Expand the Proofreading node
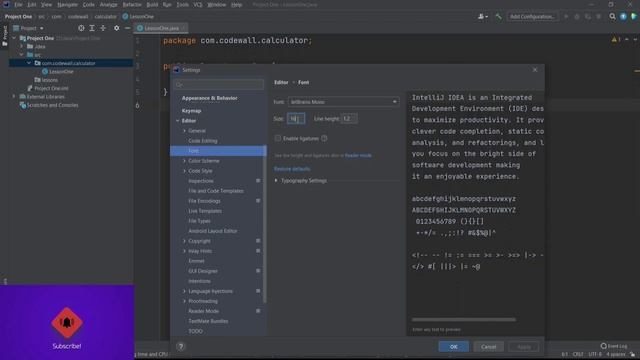 (184, 301)
